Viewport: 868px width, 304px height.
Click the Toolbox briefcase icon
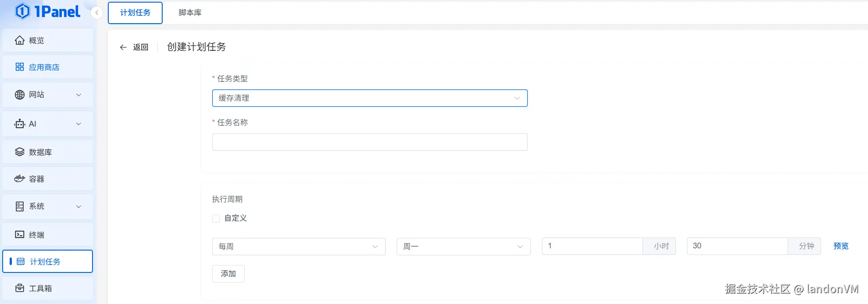(19, 288)
